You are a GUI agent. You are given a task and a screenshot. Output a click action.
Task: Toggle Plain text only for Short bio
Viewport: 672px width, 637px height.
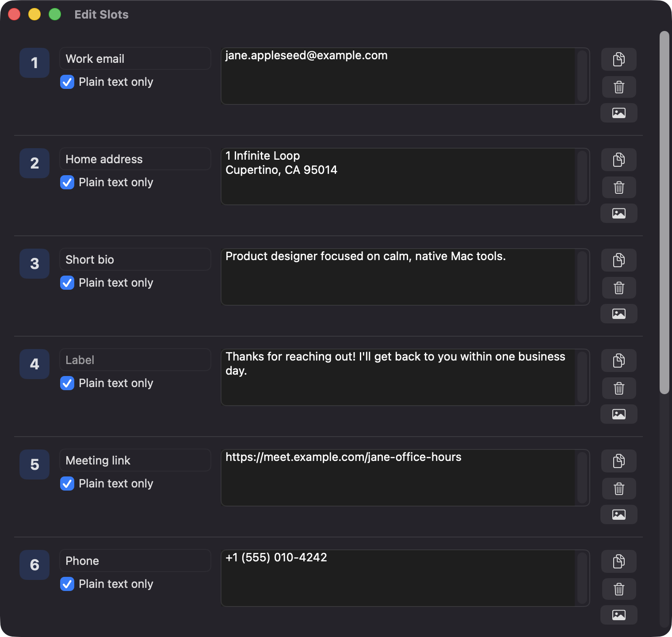click(67, 283)
